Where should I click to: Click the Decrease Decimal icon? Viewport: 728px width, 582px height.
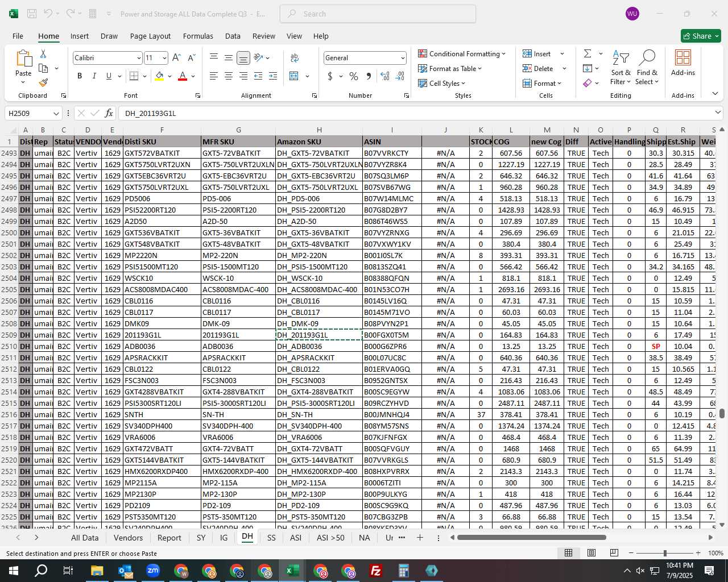click(400, 76)
